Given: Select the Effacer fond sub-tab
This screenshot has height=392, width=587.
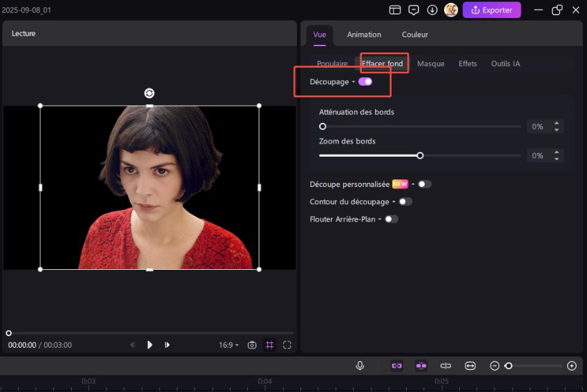Looking at the screenshot, I should (x=382, y=64).
